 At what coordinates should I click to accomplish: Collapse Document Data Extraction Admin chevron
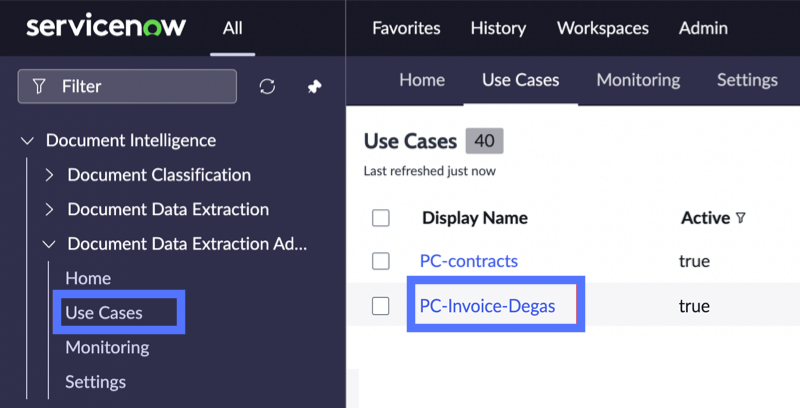click(49, 244)
